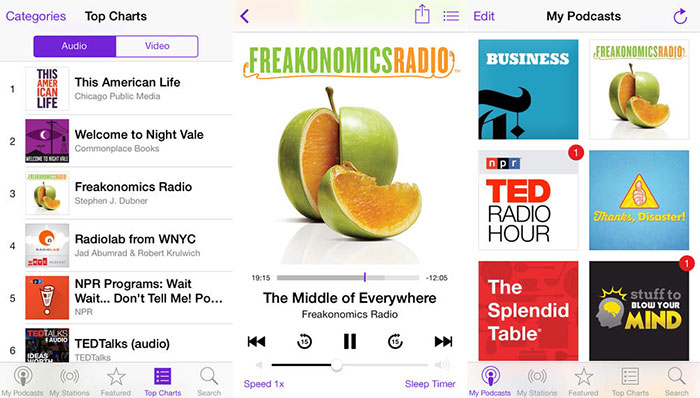
Task: Click the volume slider knob
Action: click(x=337, y=365)
